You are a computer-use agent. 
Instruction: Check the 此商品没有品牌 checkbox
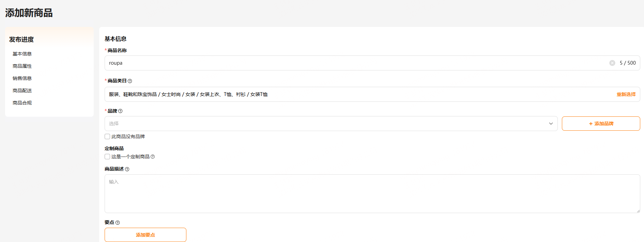click(107, 136)
